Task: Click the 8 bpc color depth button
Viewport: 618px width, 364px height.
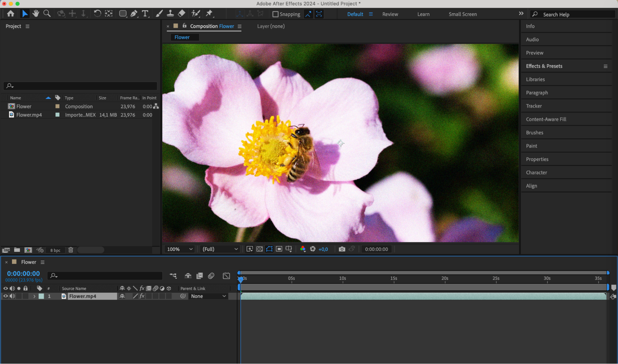Action: pos(55,250)
